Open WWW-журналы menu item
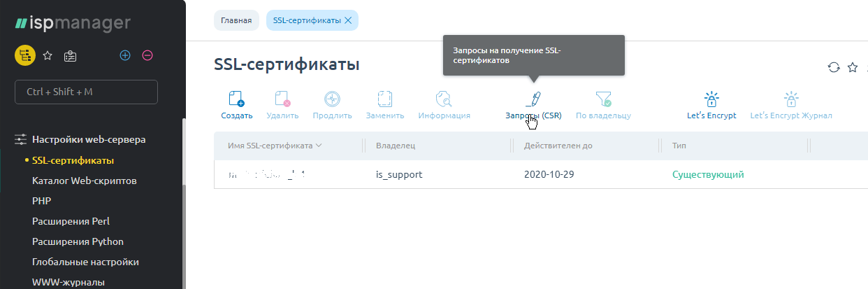868x289 pixels. (x=68, y=282)
